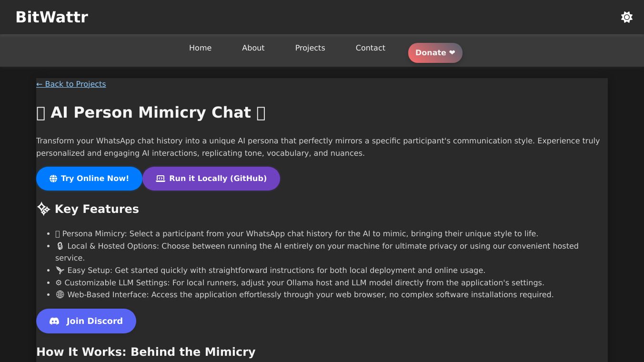Follow the Back to Projects link
The width and height of the screenshot is (644, 362).
[71, 84]
